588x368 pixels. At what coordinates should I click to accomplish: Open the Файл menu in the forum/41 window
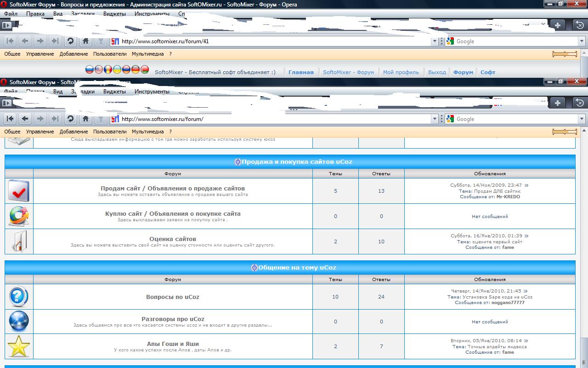[11, 14]
